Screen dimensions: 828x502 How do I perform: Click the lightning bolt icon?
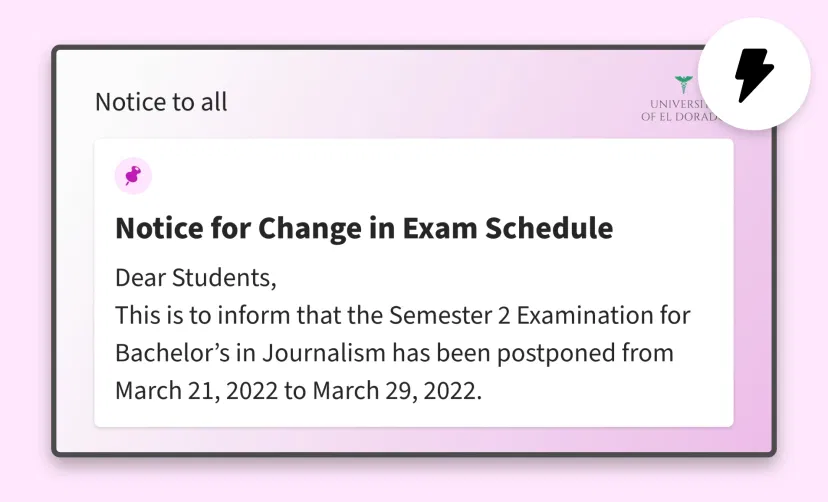754,75
